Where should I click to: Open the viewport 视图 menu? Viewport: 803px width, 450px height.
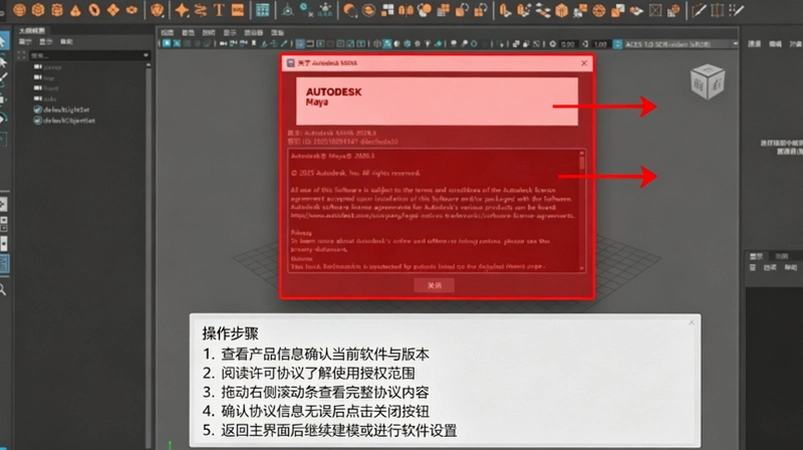pyautogui.click(x=167, y=33)
